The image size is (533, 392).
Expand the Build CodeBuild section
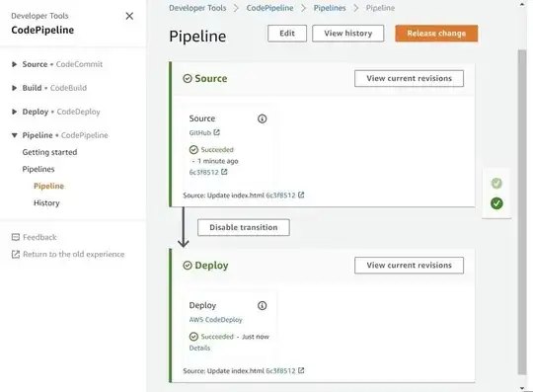point(14,88)
